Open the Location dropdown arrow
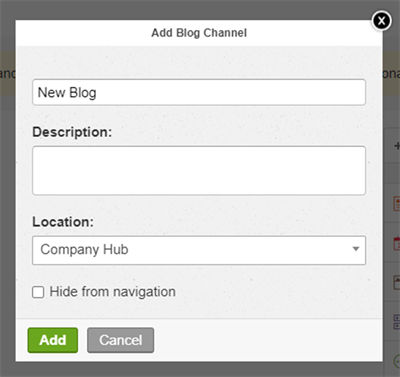The width and height of the screenshot is (400, 377). pyautogui.click(x=356, y=249)
